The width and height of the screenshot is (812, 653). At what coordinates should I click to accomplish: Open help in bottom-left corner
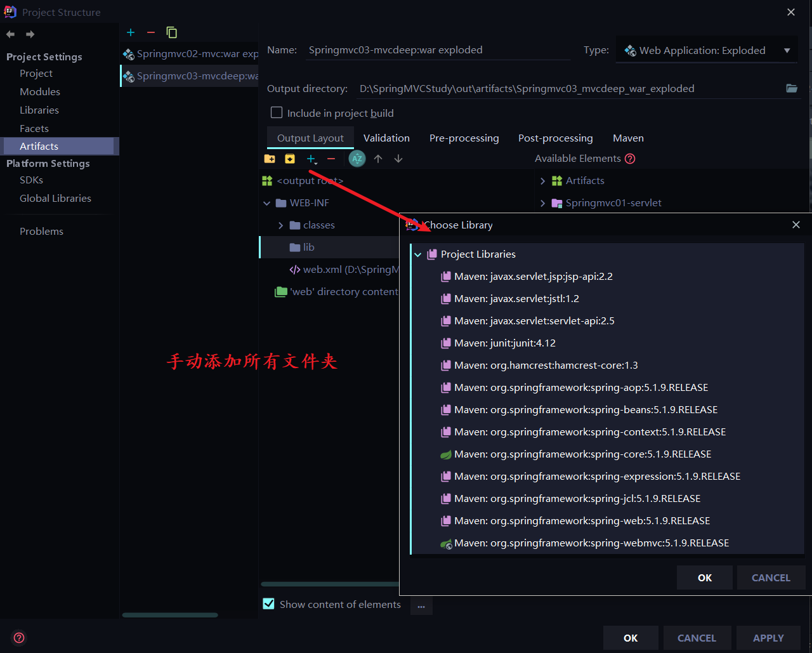(x=19, y=638)
